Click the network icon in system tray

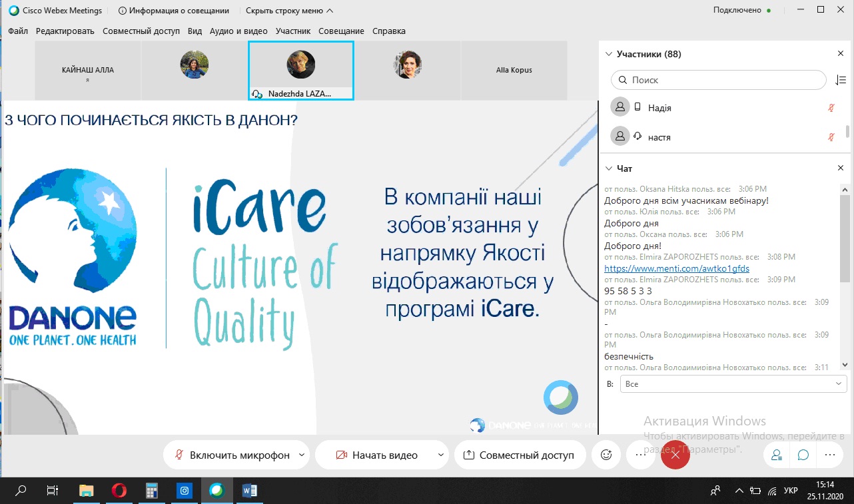[773, 491]
